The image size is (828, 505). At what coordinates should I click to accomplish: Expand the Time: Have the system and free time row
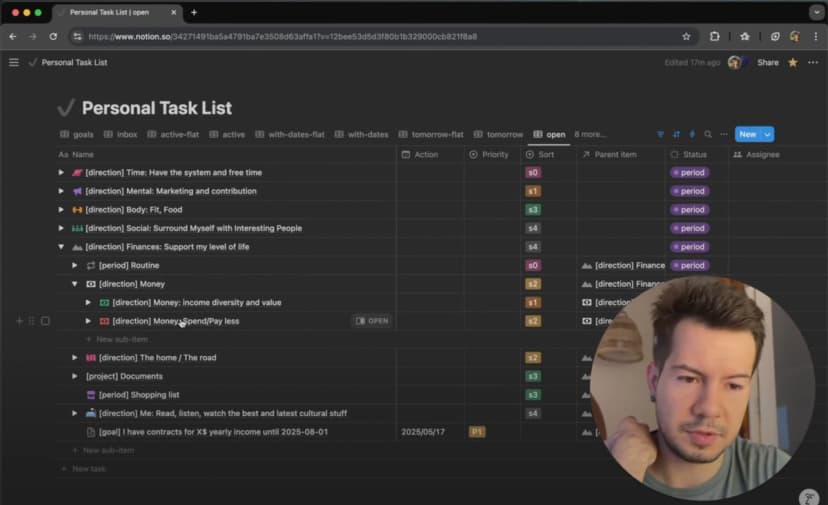61,173
